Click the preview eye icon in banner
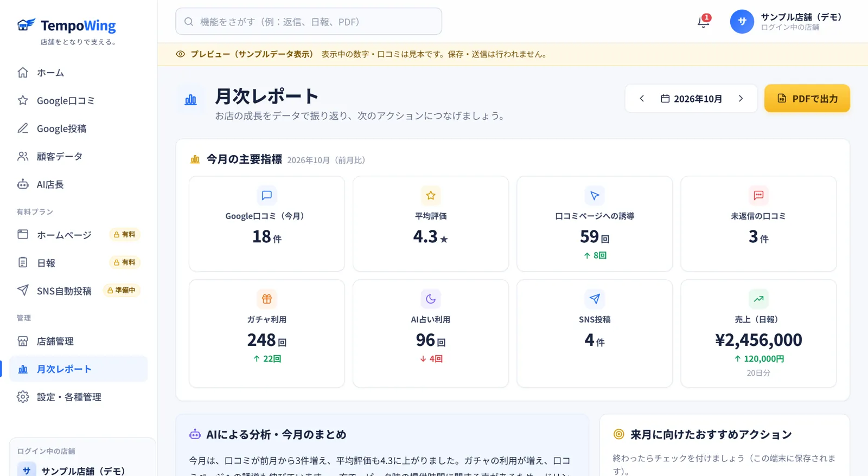868x476 pixels. click(x=181, y=54)
